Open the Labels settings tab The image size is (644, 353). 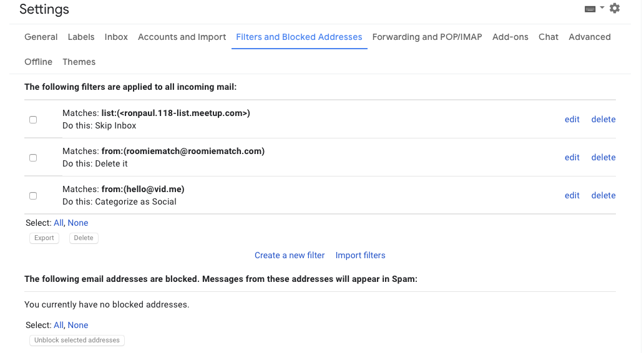coord(81,37)
